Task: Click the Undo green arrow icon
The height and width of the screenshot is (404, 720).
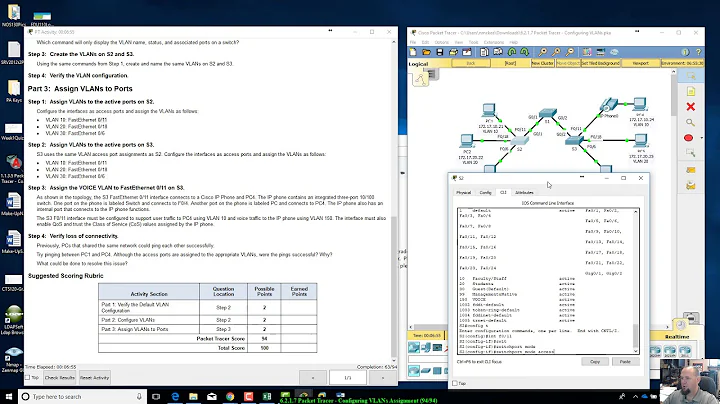Action: click(512, 52)
